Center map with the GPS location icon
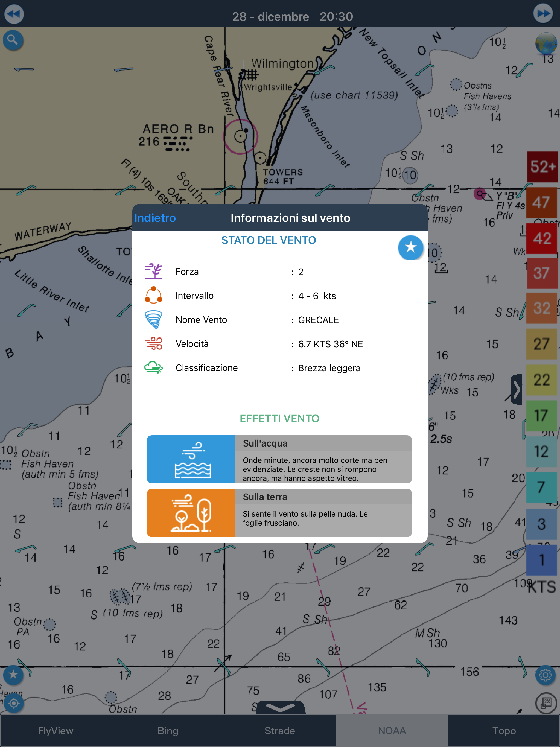Viewport: 560px width, 747px height. point(13,703)
